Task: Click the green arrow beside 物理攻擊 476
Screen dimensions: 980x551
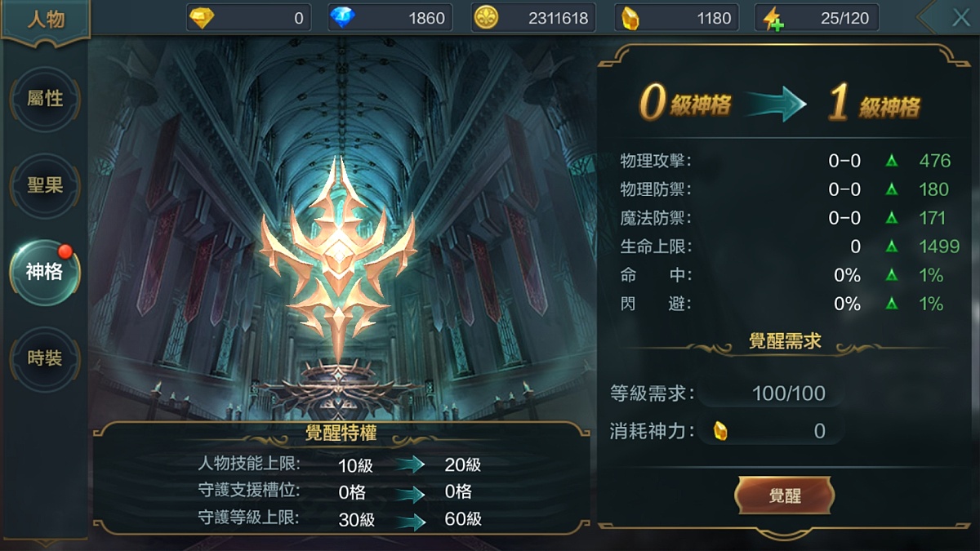Action: [892, 161]
